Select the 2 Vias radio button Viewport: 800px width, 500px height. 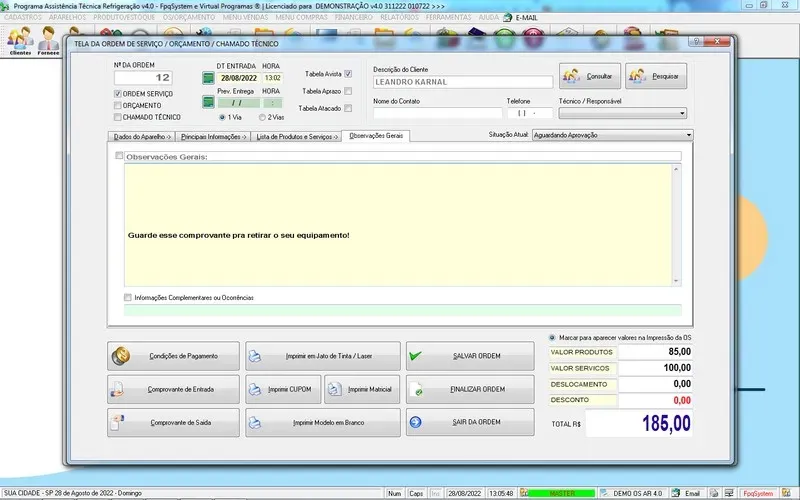(262, 117)
